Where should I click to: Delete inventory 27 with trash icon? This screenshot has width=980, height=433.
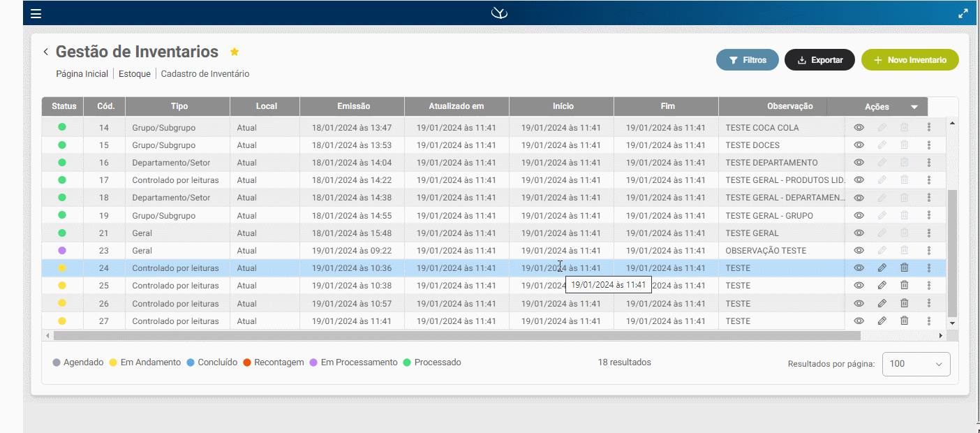[904, 321]
